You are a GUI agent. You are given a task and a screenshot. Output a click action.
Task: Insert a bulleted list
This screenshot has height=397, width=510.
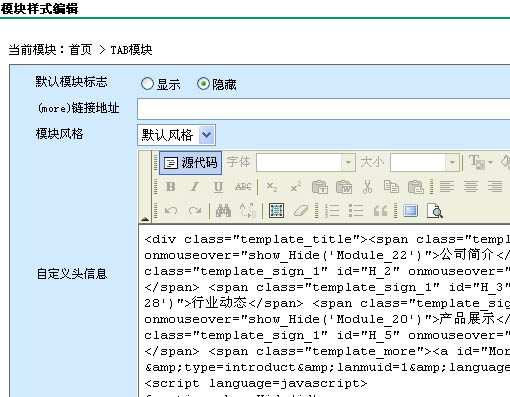356,211
